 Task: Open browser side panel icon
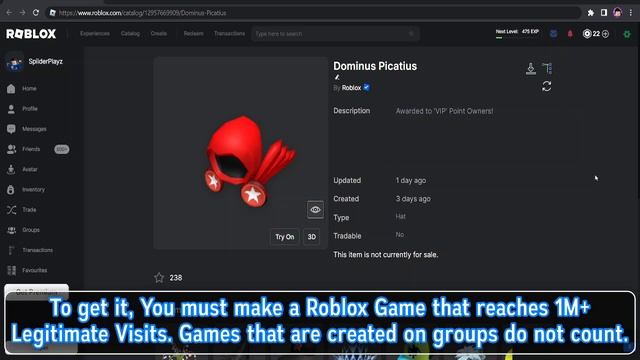click(604, 13)
